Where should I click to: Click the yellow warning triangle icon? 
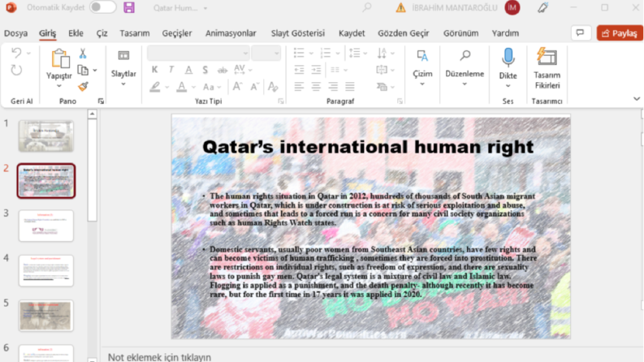click(400, 7)
